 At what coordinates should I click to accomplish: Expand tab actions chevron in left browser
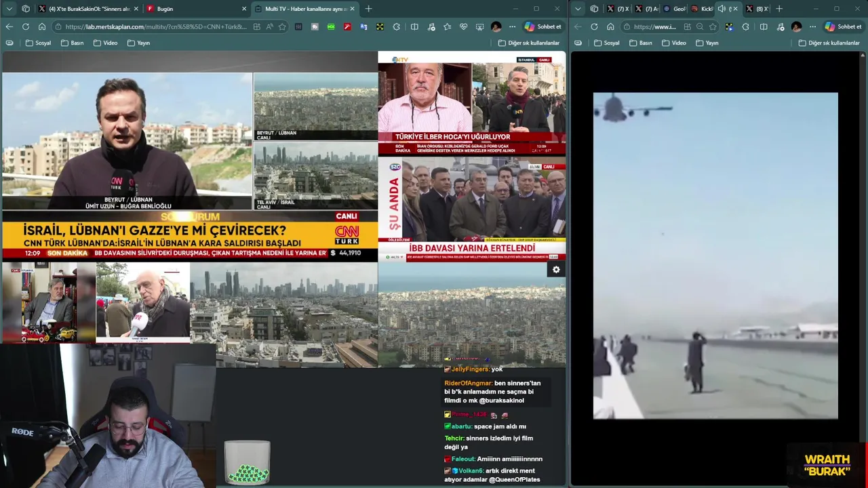[x=9, y=9]
